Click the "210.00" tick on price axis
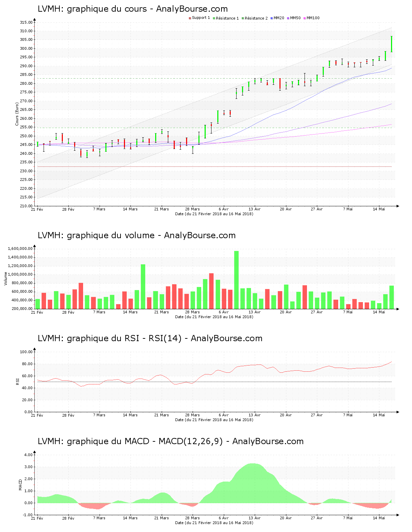Viewport: 412px width, 532px height. pyautogui.click(x=26, y=206)
